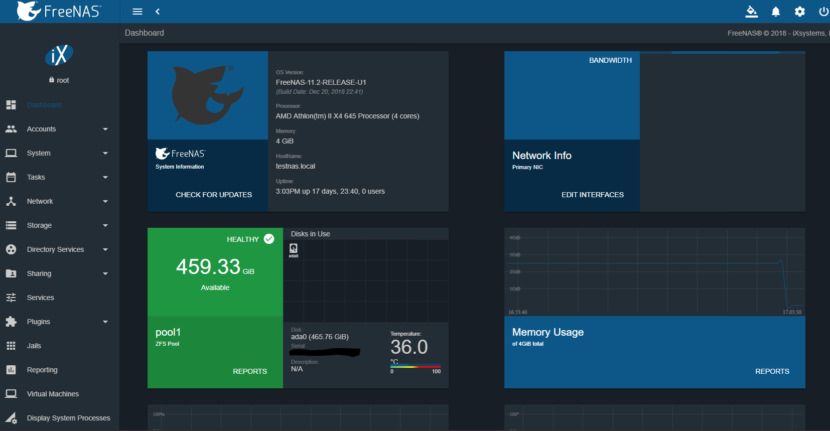Click the power icon in top bar
The width and height of the screenshot is (830, 431).
[824, 11]
